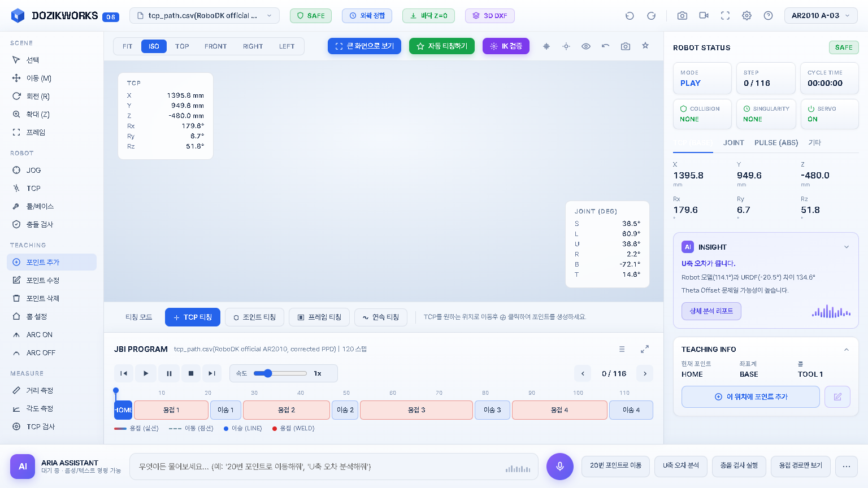Select the 확대 (Z) zoom tool
The height and width of the screenshot is (488, 868).
click(51, 114)
